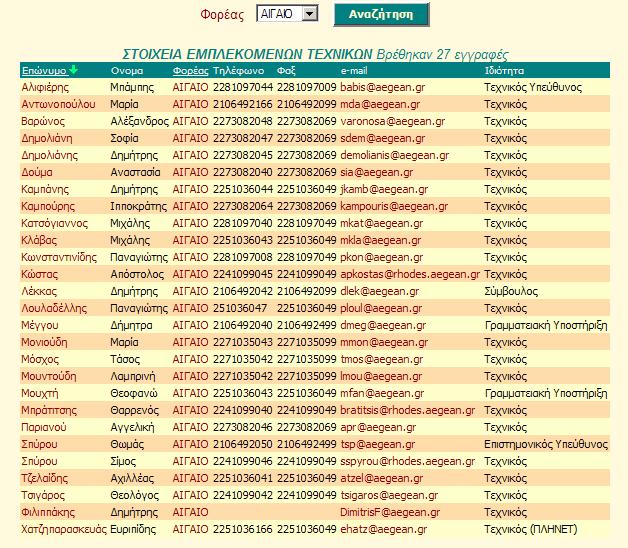This screenshot has width=628, height=548.
Task: Click the email dmeg@aegean.gr
Action: pyautogui.click(x=383, y=325)
